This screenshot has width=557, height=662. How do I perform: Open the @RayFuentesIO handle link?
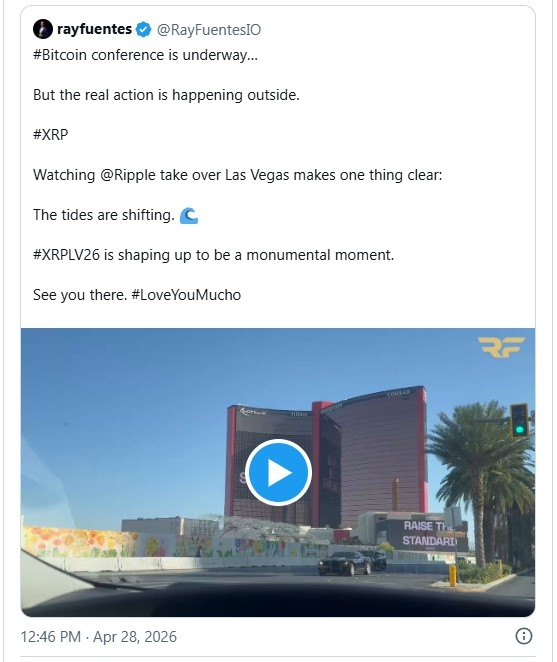point(209,30)
